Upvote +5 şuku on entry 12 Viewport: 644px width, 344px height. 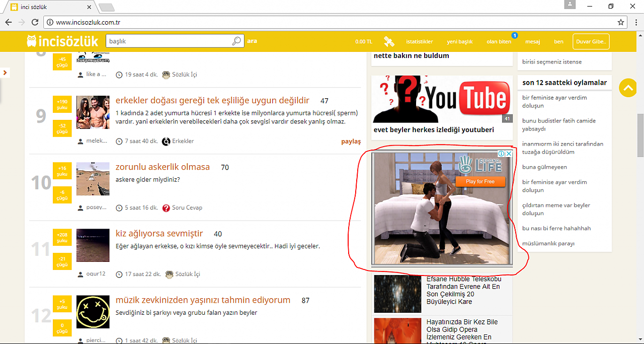[x=62, y=303]
